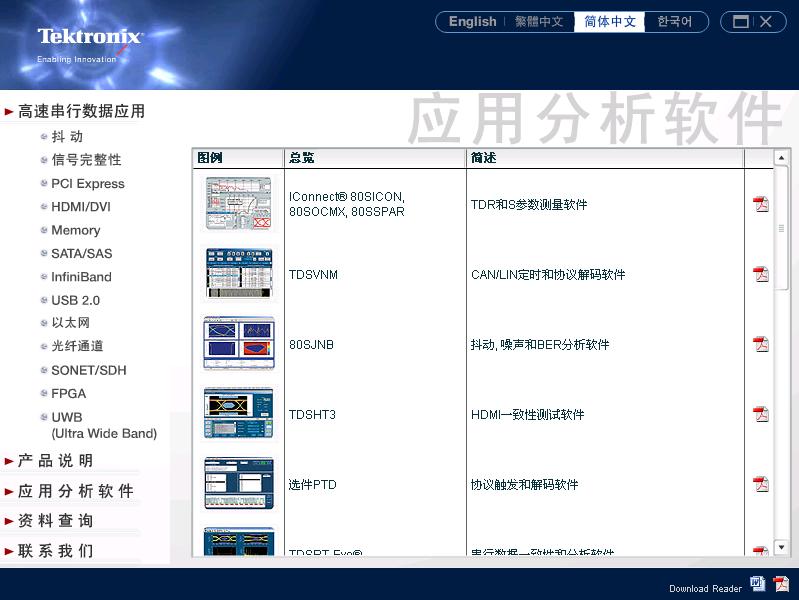
Task: Close the Tektronix application window
Action: pos(765,21)
